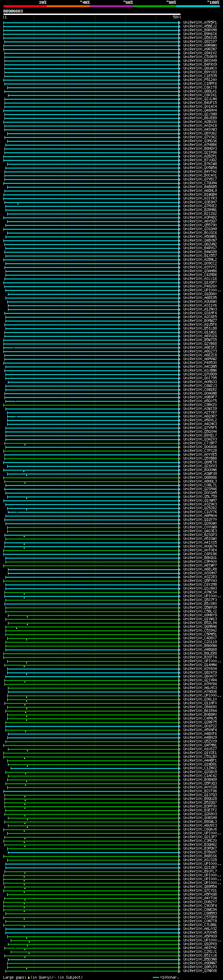Image resolution: width=223 pixels, height=980 pixels.
Task: Click the arrowhead ending the UniRef100_A7R5P1 bar
Action: pos(179,23)
